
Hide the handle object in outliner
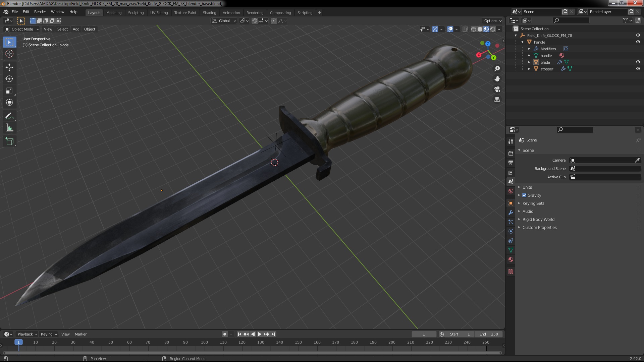[638, 42]
